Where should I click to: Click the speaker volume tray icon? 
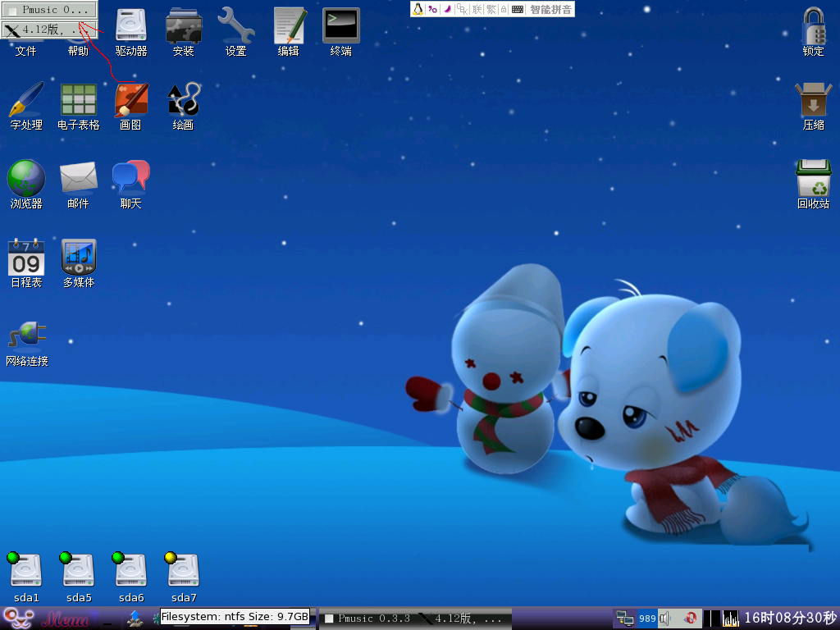[x=664, y=619]
